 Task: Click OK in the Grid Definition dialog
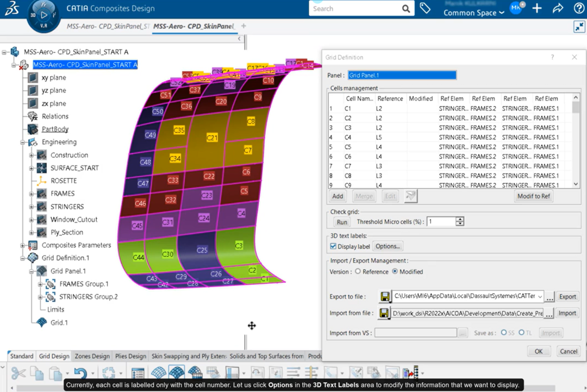tap(538, 351)
